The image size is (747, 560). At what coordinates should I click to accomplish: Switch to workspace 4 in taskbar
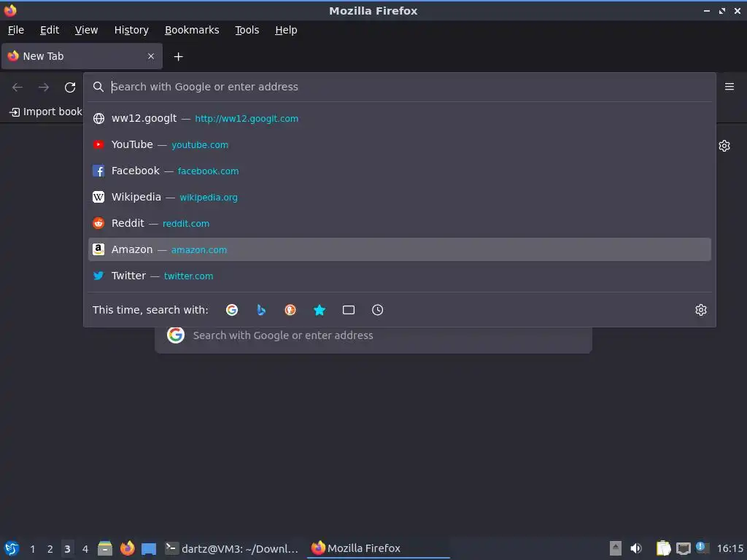click(x=85, y=549)
